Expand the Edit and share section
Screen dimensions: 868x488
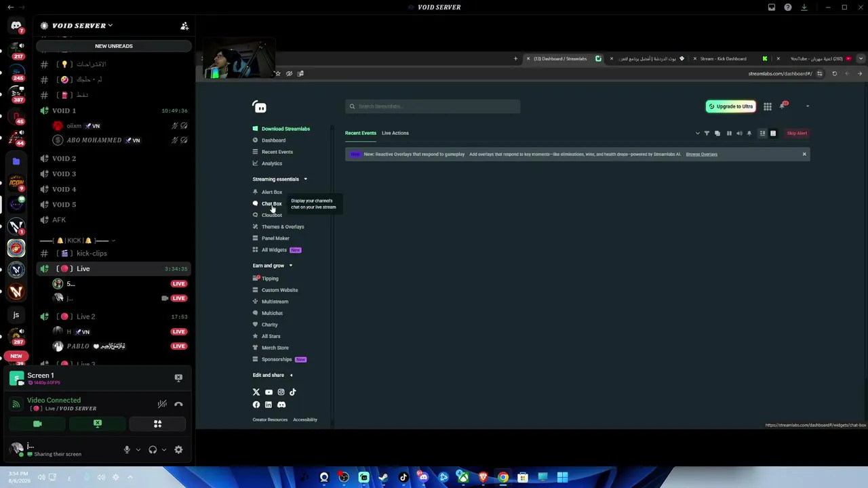(x=291, y=375)
